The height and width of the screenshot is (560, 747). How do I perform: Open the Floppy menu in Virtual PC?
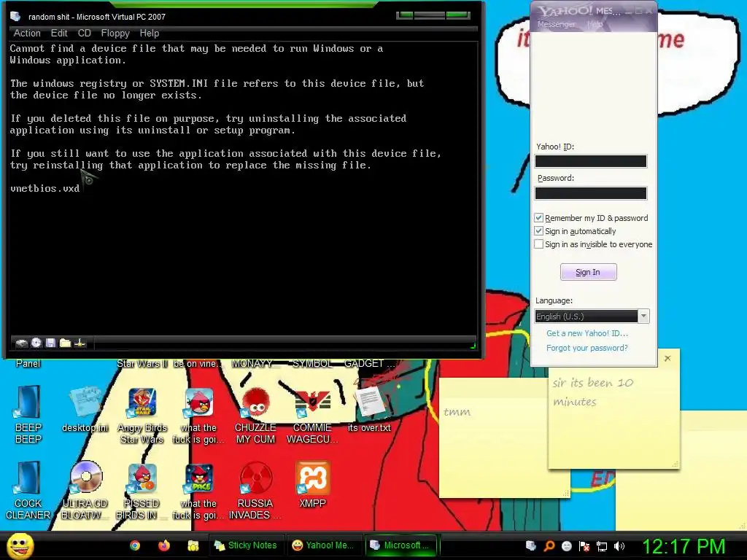point(115,33)
